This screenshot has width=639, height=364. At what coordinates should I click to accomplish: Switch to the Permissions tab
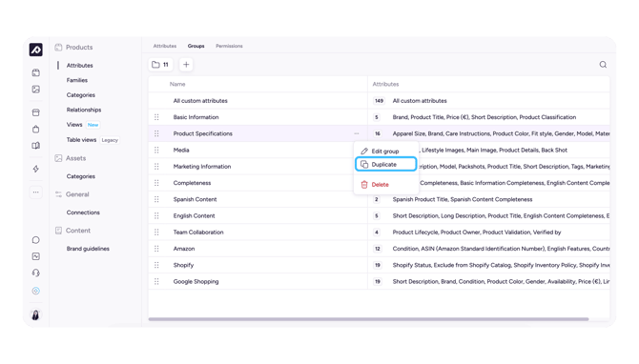(229, 46)
